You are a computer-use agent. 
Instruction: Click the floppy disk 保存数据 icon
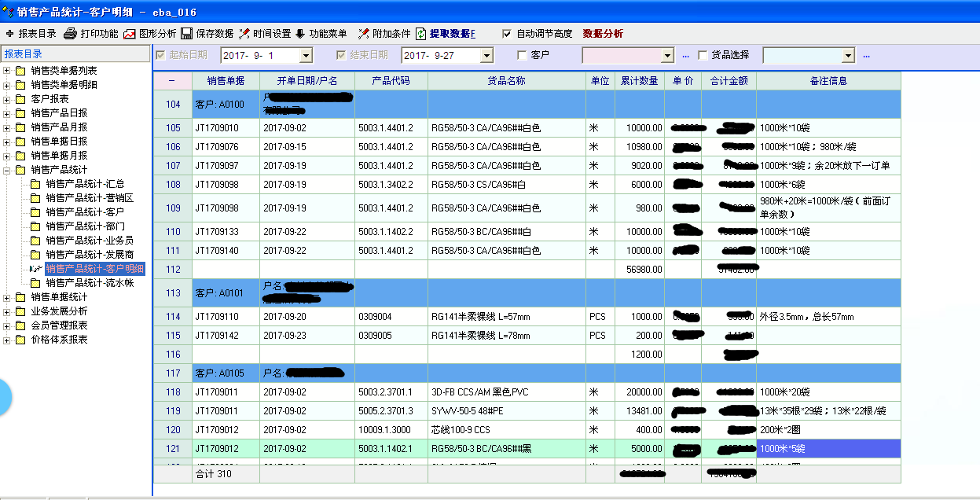click(x=187, y=34)
